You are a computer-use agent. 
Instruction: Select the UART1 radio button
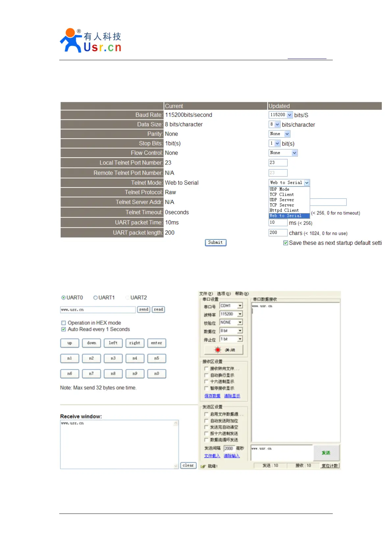point(95,298)
